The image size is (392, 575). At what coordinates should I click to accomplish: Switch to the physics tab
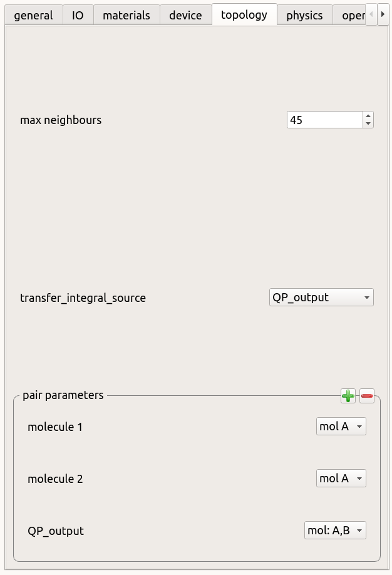(x=304, y=15)
